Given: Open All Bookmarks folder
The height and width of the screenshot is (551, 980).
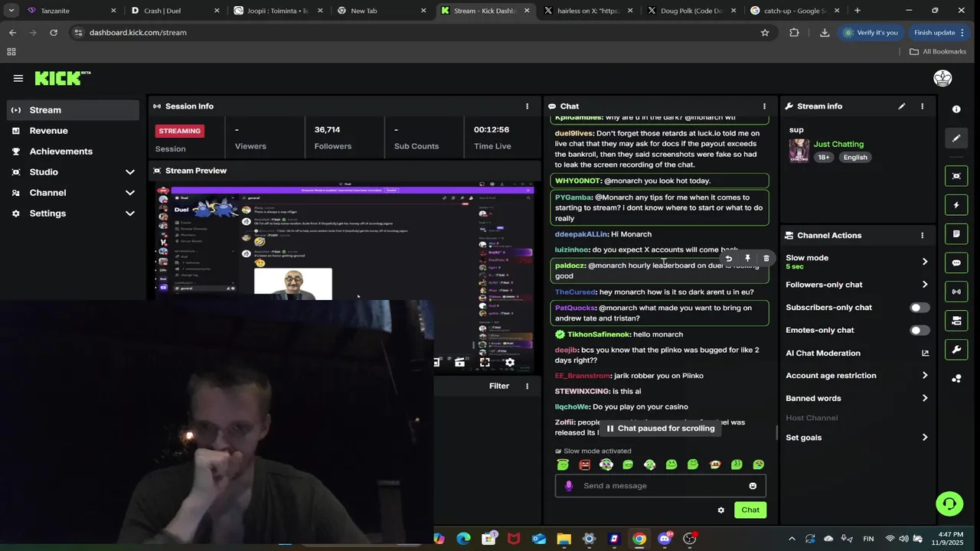Looking at the screenshot, I should tap(937, 52).
